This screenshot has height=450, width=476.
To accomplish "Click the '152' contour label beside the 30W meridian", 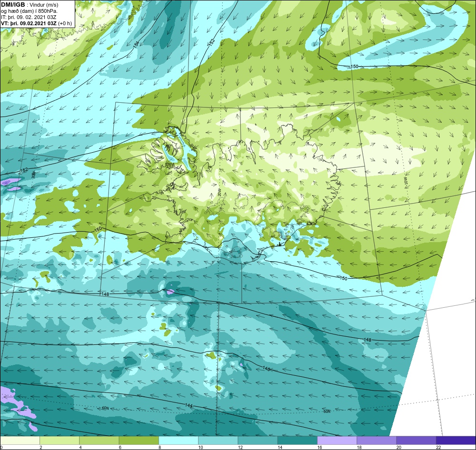I will pos(24,170).
